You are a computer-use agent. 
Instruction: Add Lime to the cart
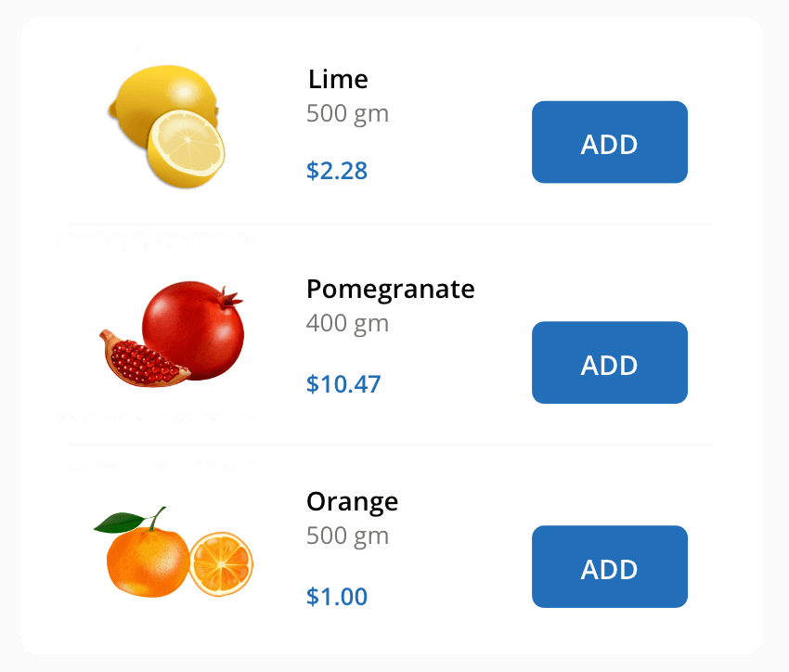click(x=609, y=142)
